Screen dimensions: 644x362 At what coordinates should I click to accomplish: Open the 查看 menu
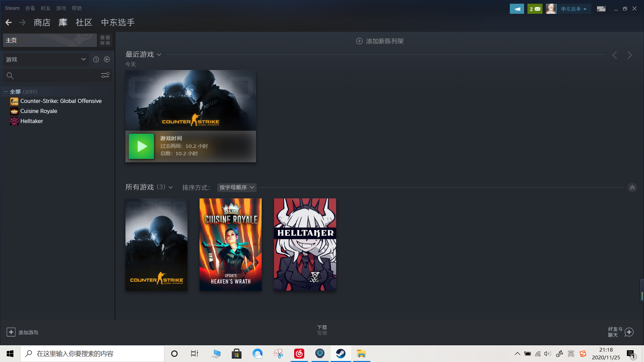click(30, 8)
